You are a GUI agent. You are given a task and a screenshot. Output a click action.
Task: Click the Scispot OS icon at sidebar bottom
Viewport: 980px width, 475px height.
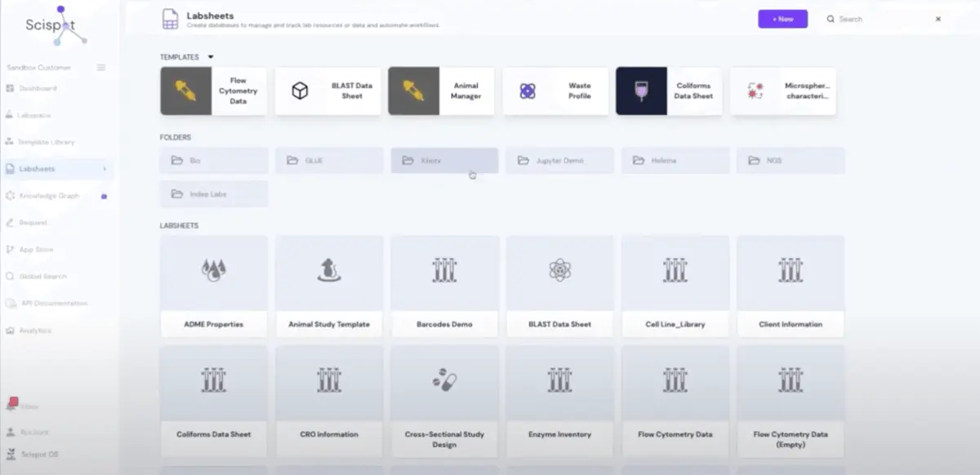[11, 455]
